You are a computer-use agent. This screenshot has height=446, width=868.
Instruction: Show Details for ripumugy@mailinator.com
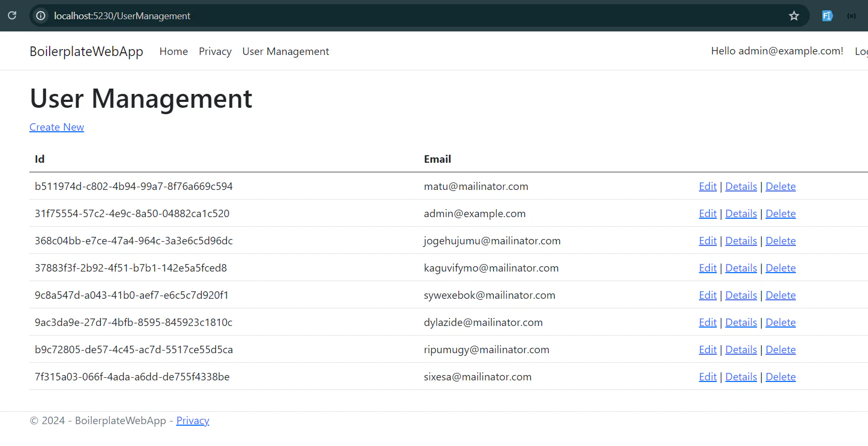point(741,349)
